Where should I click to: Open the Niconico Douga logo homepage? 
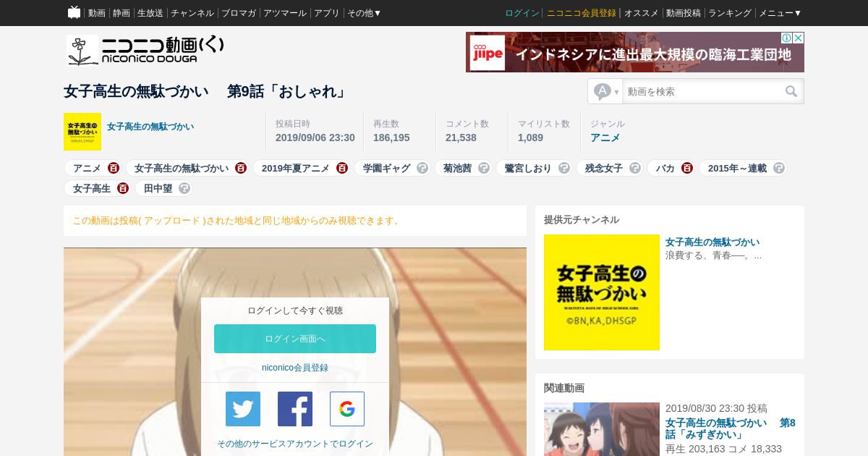(x=145, y=51)
